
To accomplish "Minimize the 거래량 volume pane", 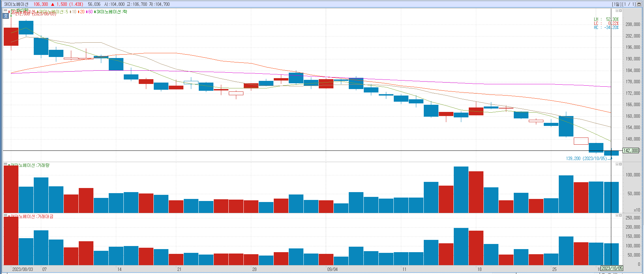I will [x=617, y=164].
